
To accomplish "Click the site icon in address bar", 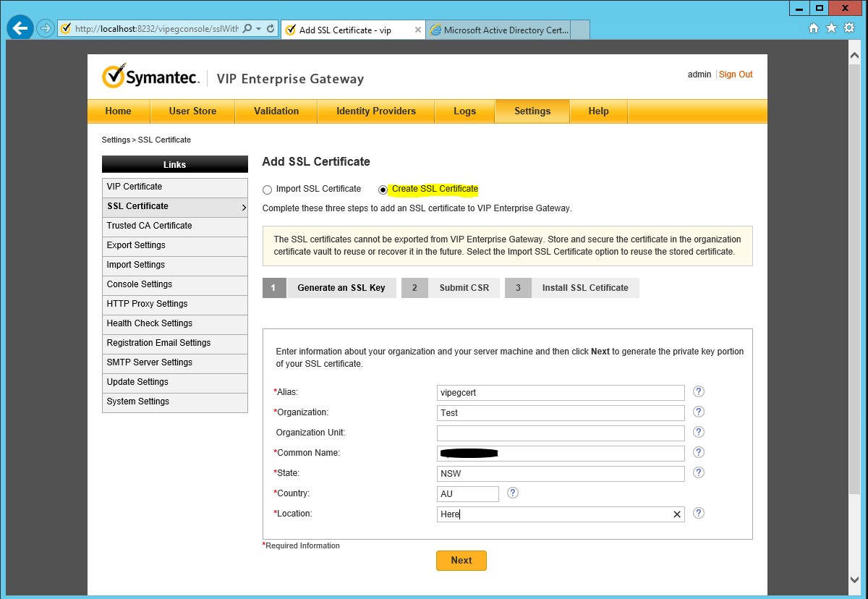I will point(66,29).
